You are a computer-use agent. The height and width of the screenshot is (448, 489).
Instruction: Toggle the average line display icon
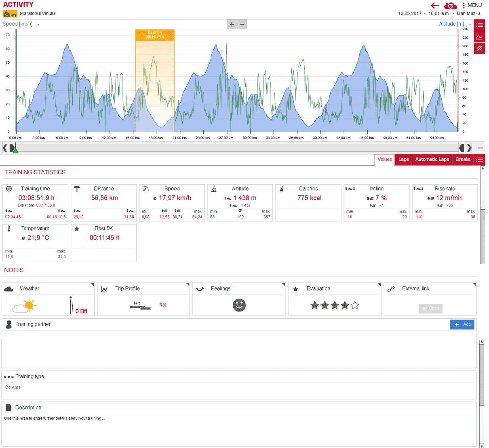pos(479,48)
